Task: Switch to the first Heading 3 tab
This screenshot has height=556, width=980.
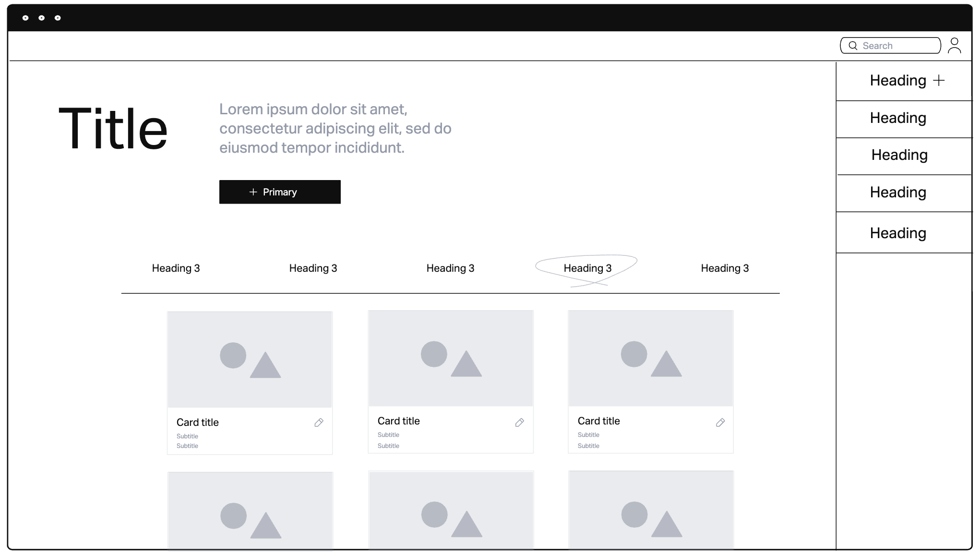Action: pyautogui.click(x=176, y=268)
